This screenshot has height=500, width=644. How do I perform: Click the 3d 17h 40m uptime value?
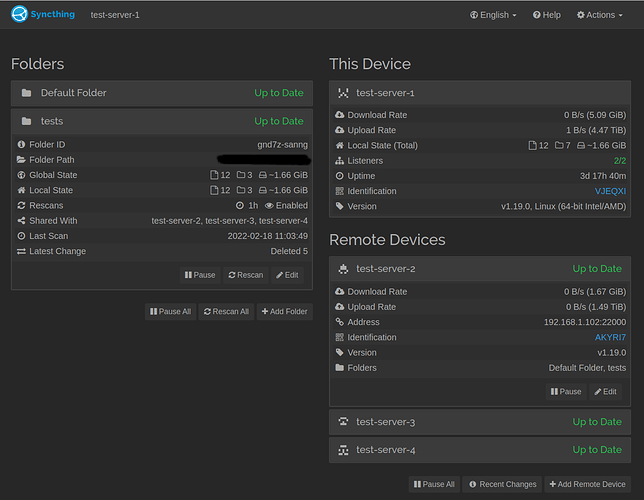(x=603, y=176)
